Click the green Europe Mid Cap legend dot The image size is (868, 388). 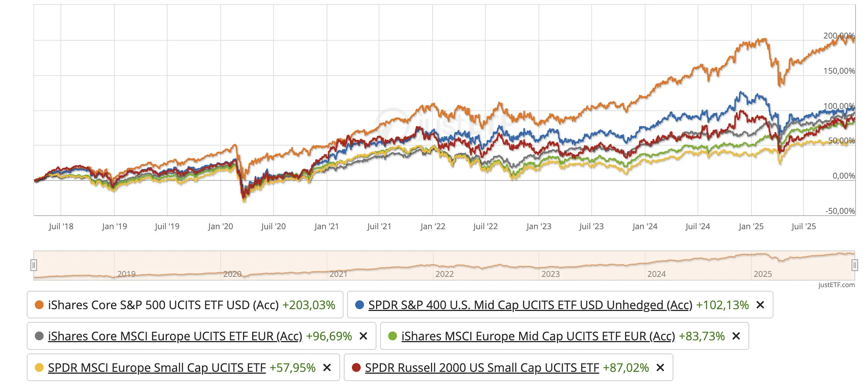point(393,336)
